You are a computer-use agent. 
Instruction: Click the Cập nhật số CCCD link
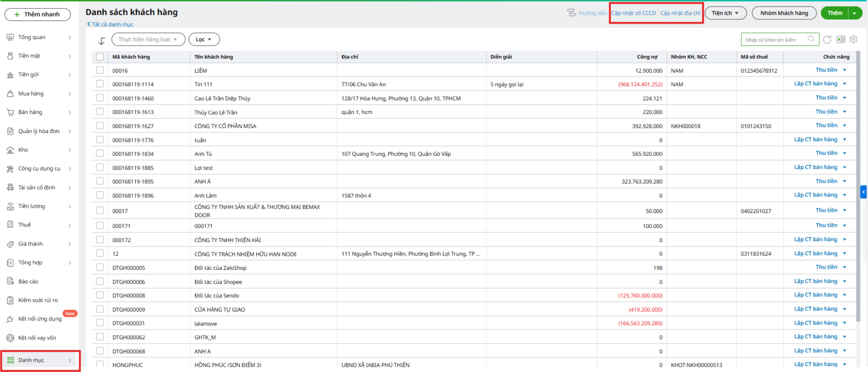[x=634, y=13]
